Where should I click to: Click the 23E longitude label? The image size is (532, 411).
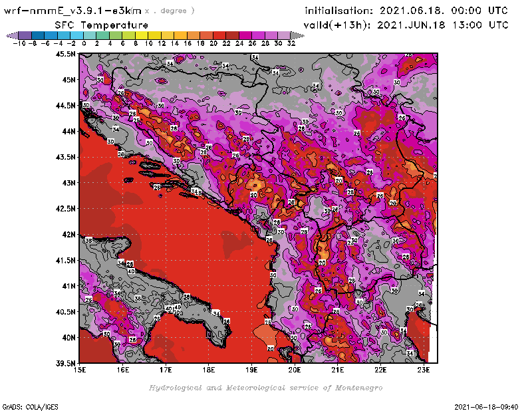[x=424, y=370]
